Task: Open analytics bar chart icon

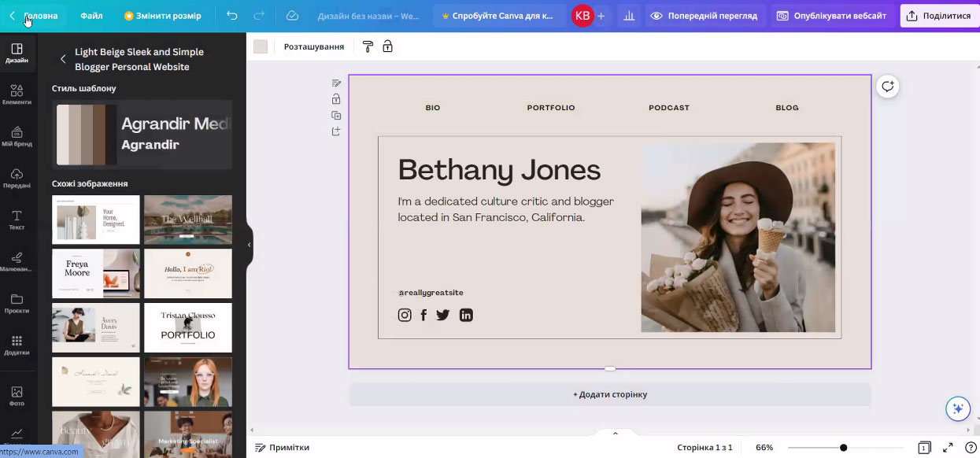Action: [629, 16]
